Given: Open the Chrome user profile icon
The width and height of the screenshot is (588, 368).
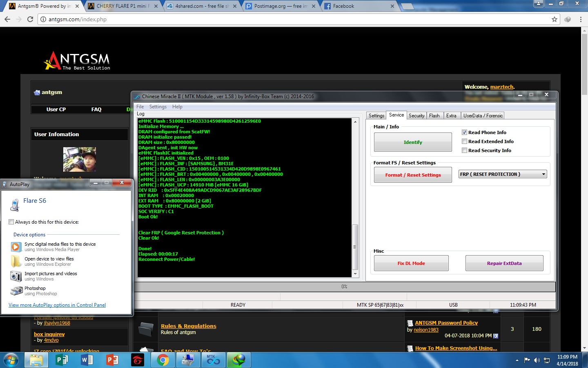Looking at the screenshot, I should (x=539, y=3).
